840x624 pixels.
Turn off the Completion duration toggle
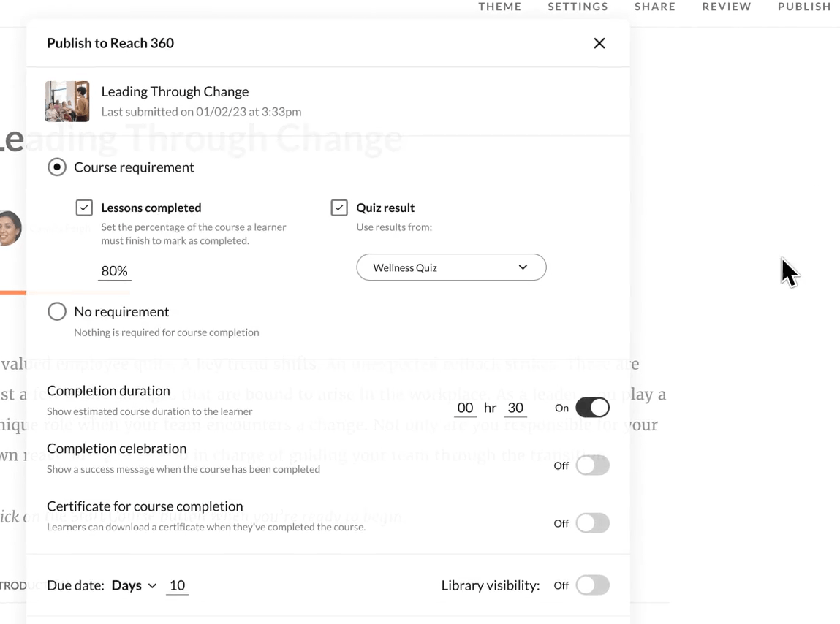tap(592, 408)
